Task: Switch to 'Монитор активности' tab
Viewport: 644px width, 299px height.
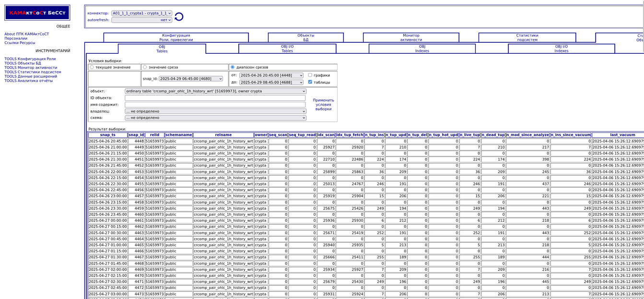Action: 411,37
